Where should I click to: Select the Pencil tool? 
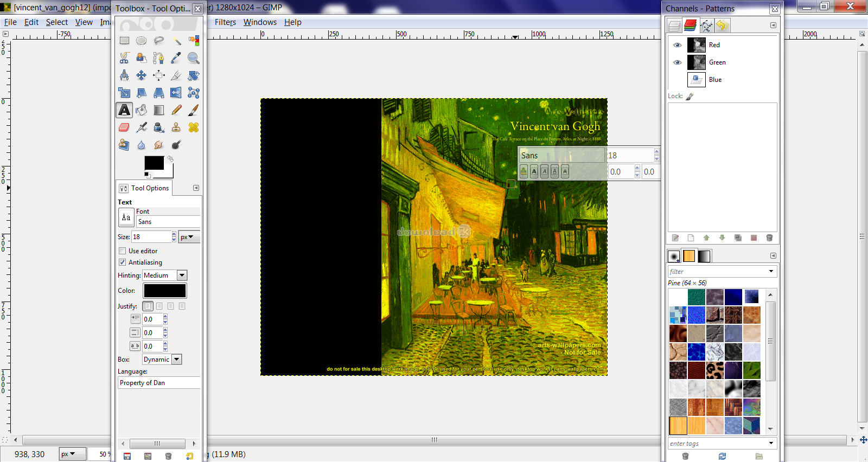(176, 110)
